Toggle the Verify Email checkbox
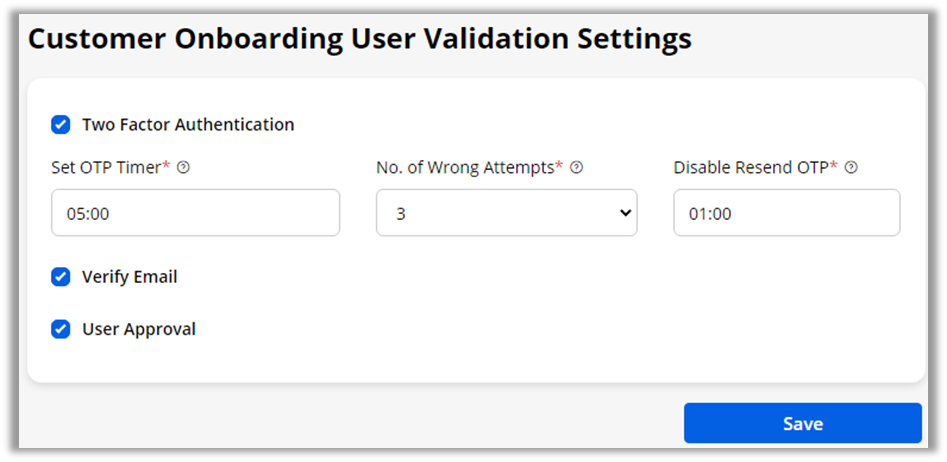 (61, 277)
